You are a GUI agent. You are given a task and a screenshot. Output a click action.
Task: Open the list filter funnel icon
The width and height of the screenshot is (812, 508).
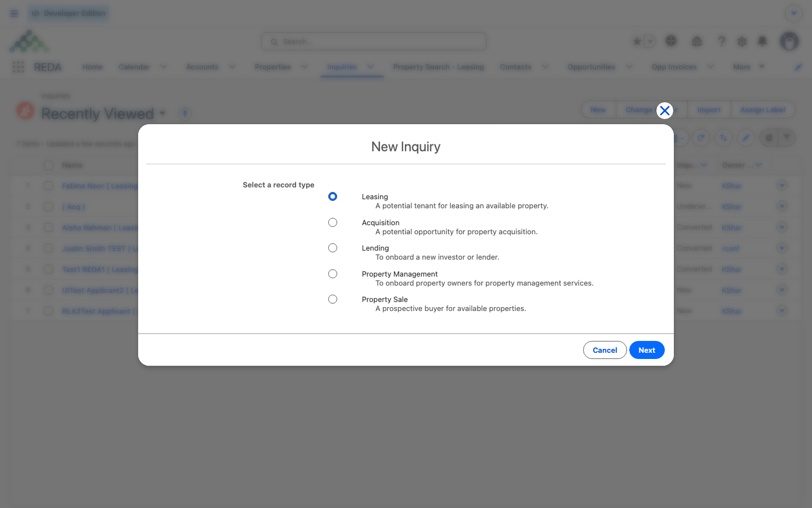787,138
